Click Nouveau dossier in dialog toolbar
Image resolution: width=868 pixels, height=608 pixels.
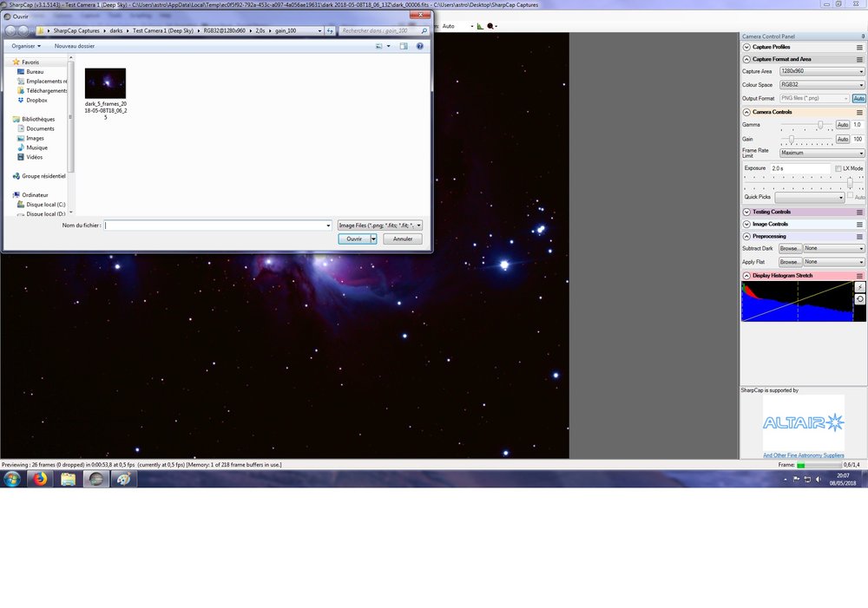point(74,47)
